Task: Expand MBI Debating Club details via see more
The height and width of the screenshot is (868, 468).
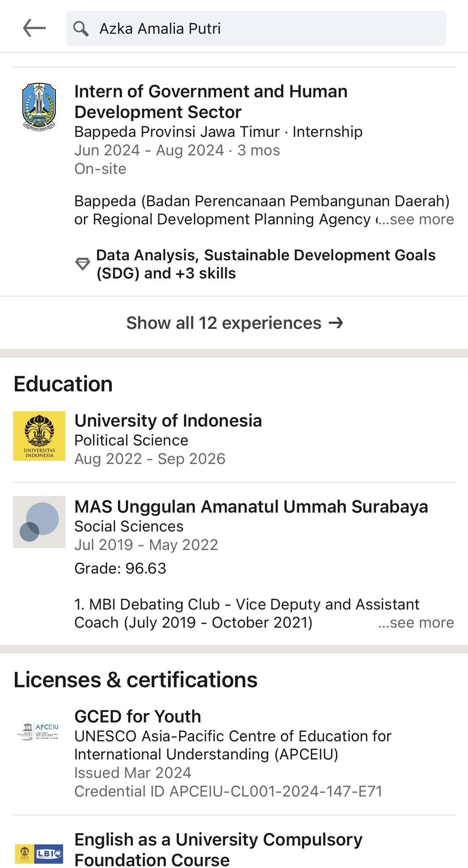Action: coord(416,622)
